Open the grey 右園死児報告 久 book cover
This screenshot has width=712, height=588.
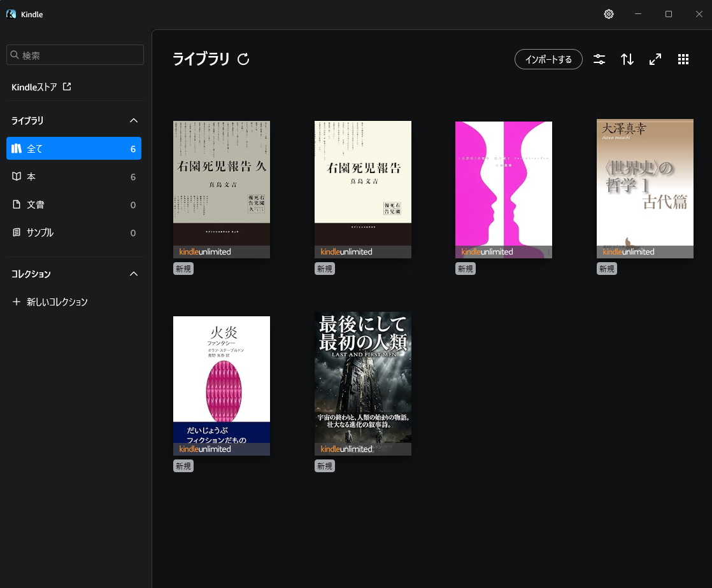(222, 189)
